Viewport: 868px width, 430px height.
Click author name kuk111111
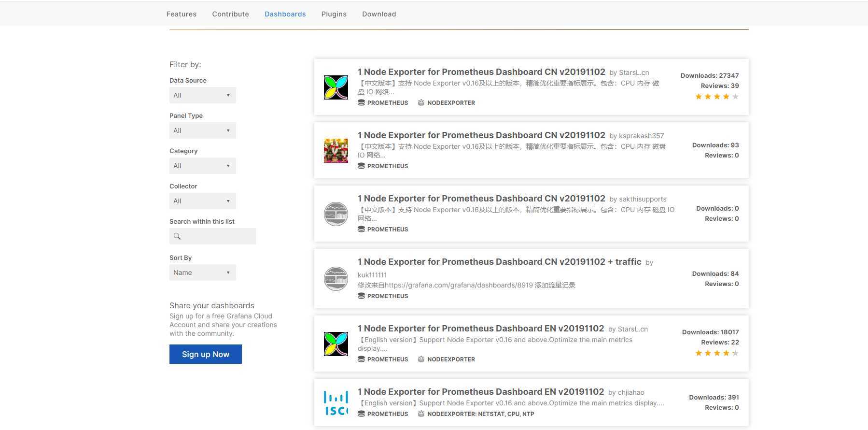pyautogui.click(x=372, y=275)
